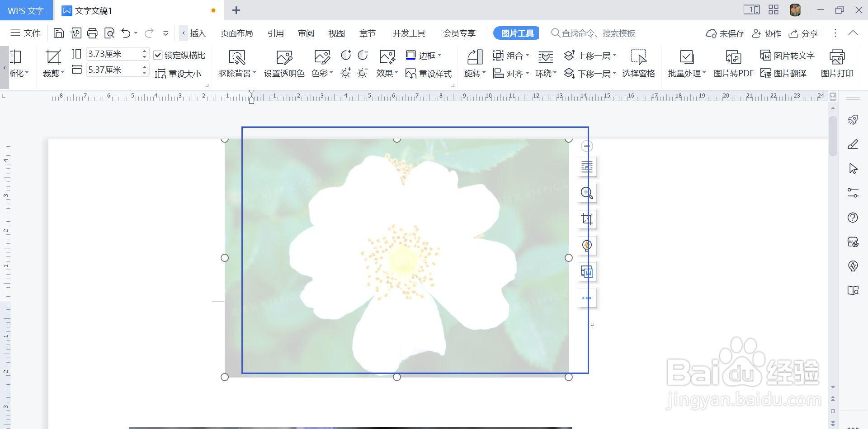Click the Save icon in quick toolbar

(x=59, y=33)
